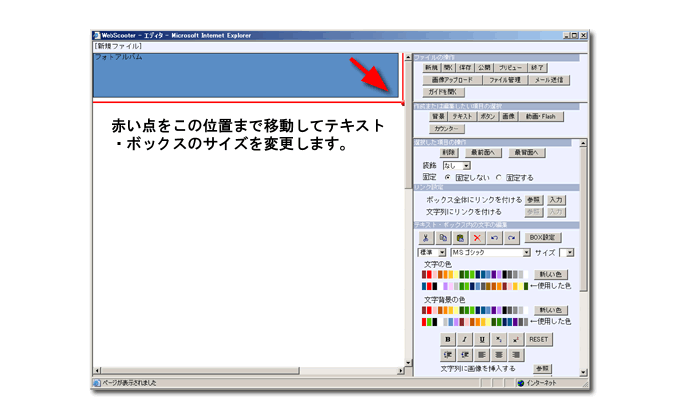Click the blue フォトアルバム text box
Viewport: 680px width, 420px height.
[x=245, y=76]
